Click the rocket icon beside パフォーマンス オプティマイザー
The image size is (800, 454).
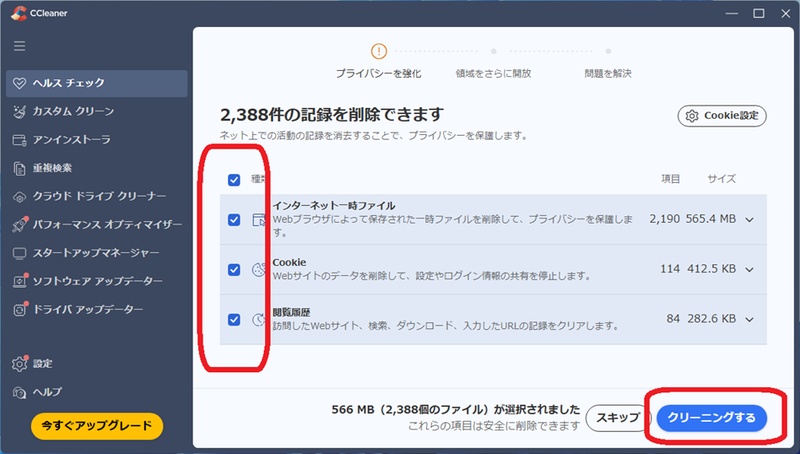click(20, 224)
